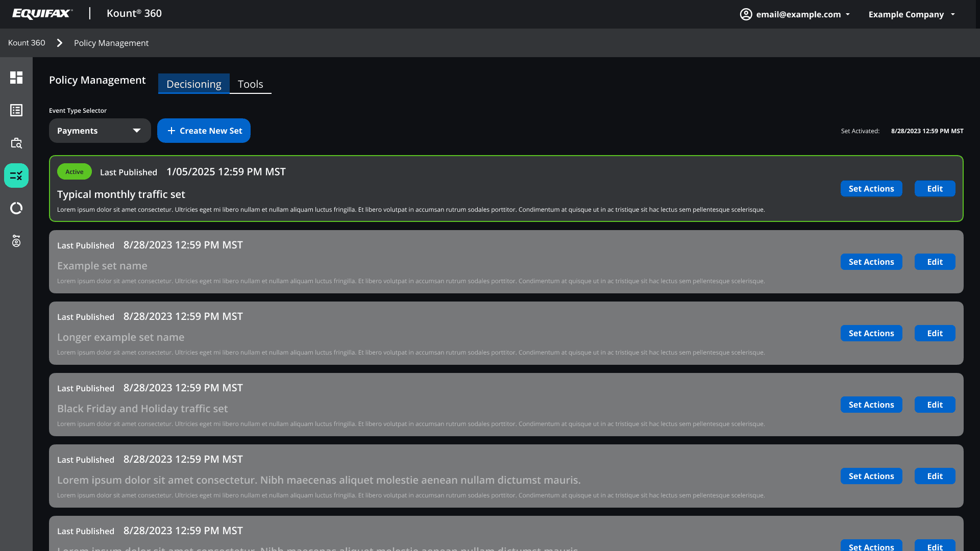Screen dimensions: 980x551
Task: Set Actions for Nibh maecenas aliquet set
Action: click(871, 476)
